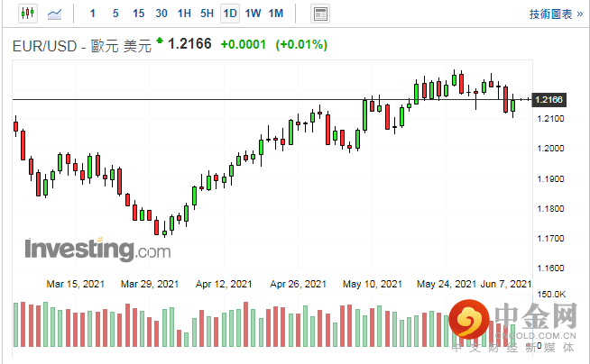The image size is (590, 364).
Task: Select the 1D daily timeframe
Action: coord(230,14)
